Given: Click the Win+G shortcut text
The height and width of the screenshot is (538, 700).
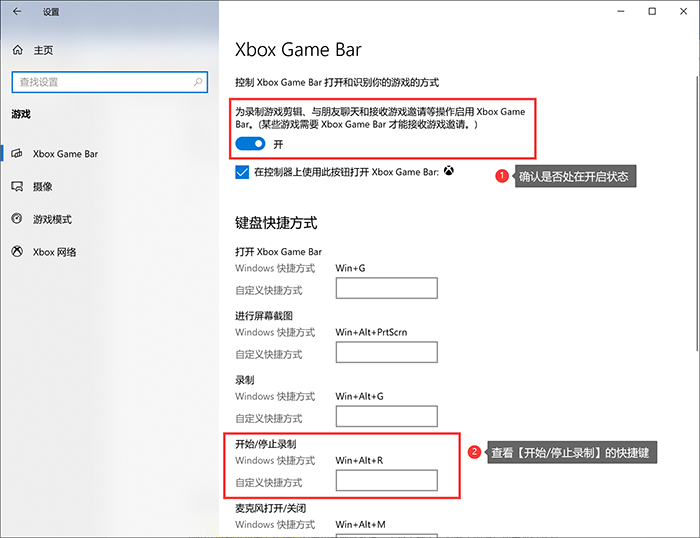Looking at the screenshot, I should point(350,268).
